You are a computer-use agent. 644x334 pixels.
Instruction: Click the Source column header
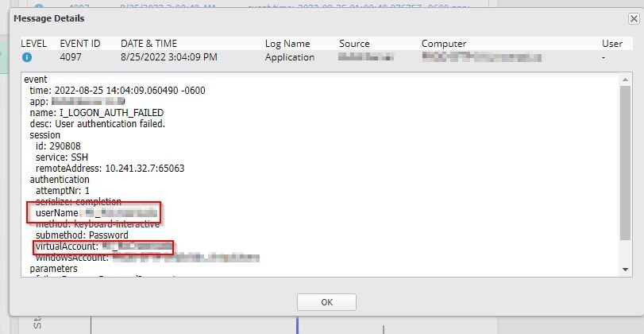click(x=354, y=44)
